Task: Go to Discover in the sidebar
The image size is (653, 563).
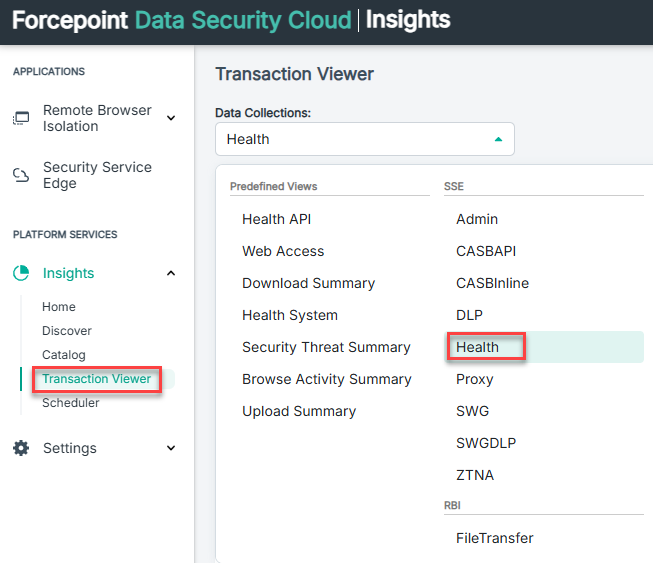Action: pyautogui.click(x=67, y=331)
